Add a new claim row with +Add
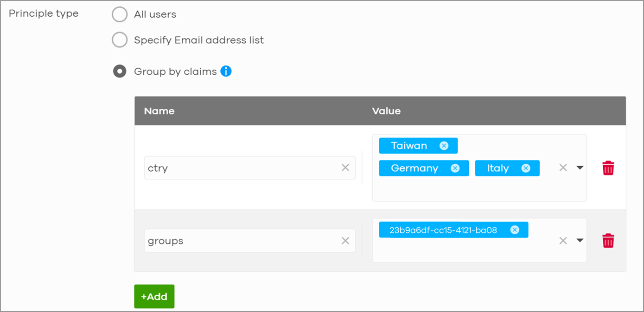 (x=154, y=296)
